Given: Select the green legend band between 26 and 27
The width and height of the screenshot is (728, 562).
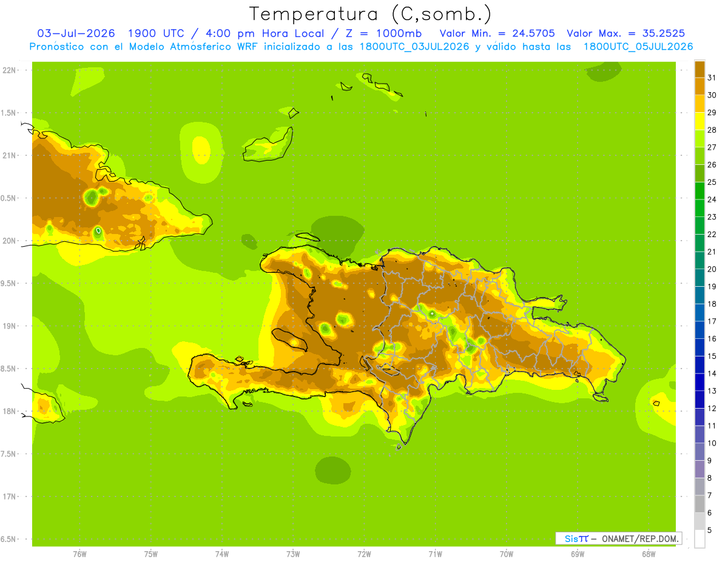Looking at the screenshot, I should [x=699, y=156].
